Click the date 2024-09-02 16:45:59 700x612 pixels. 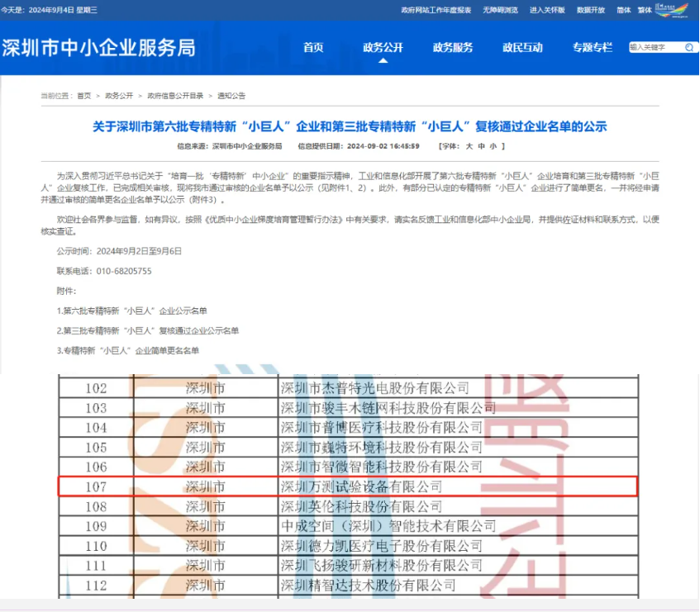coord(383,146)
